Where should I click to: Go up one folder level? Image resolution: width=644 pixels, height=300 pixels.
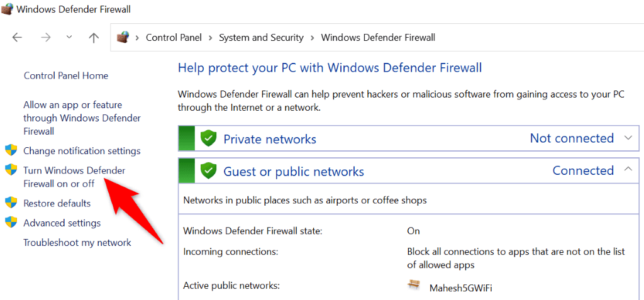(x=94, y=38)
